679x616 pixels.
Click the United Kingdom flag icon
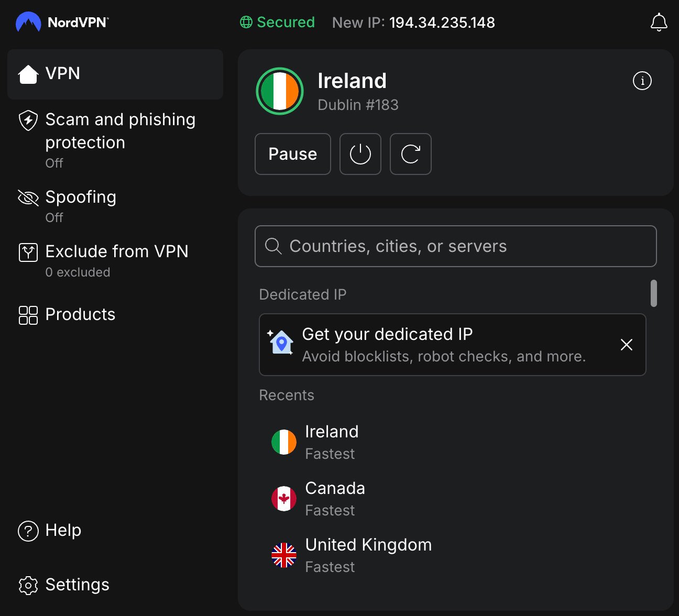pyautogui.click(x=284, y=555)
